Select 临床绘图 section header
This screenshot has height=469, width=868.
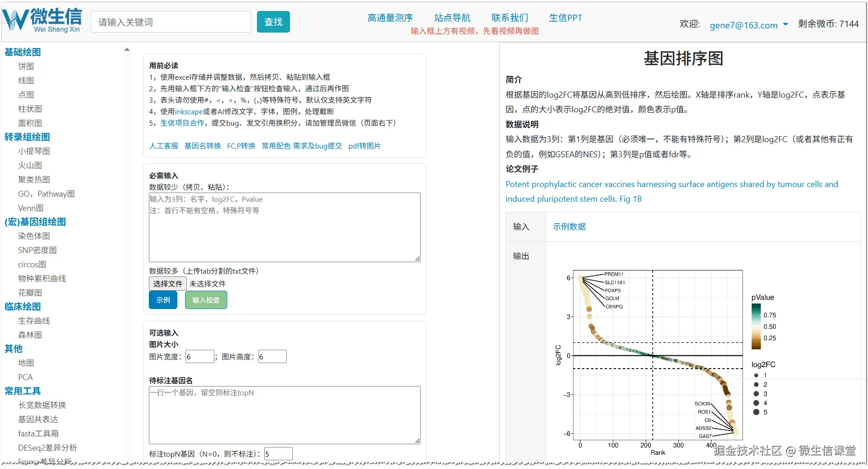23,307
